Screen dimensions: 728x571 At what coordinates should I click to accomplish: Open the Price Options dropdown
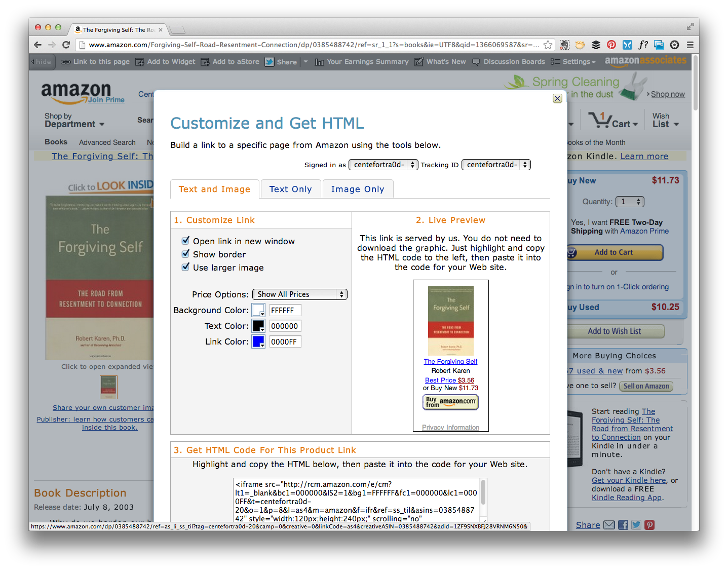[x=299, y=294]
